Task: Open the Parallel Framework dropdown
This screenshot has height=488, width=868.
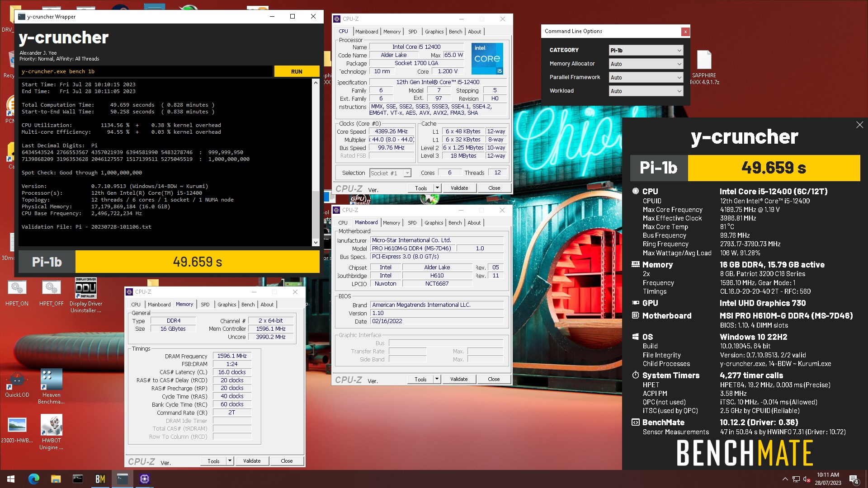Action: point(646,77)
